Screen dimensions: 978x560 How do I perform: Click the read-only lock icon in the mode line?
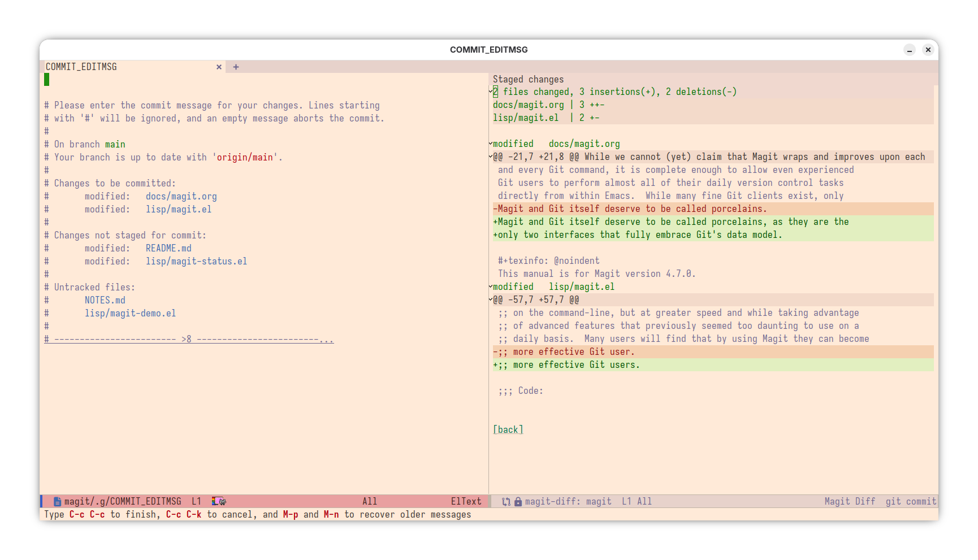[518, 501]
